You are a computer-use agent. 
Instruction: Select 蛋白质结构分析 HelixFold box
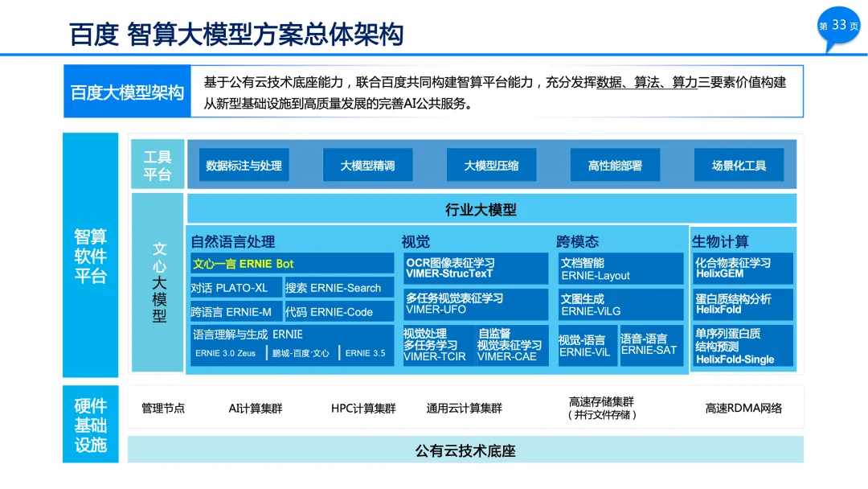[743, 304]
